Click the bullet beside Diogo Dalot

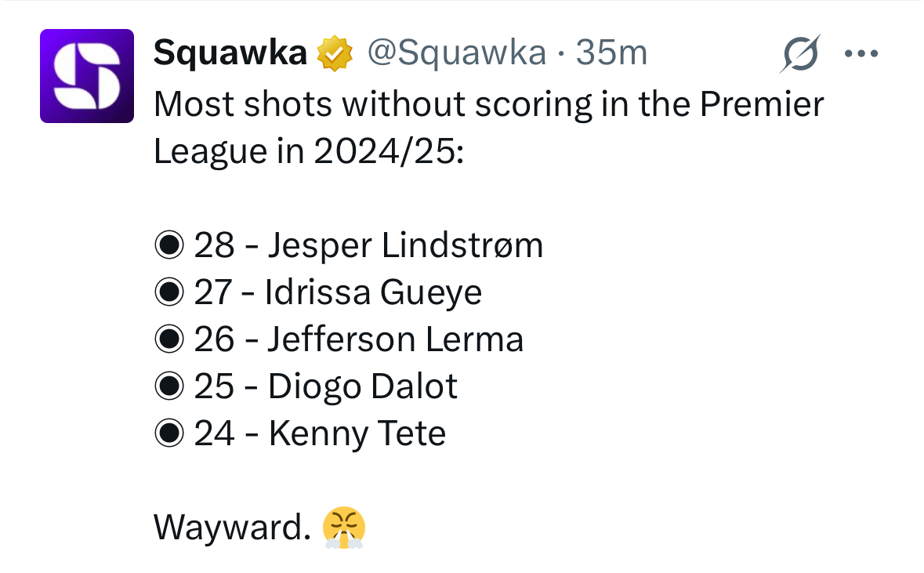point(169,387)
